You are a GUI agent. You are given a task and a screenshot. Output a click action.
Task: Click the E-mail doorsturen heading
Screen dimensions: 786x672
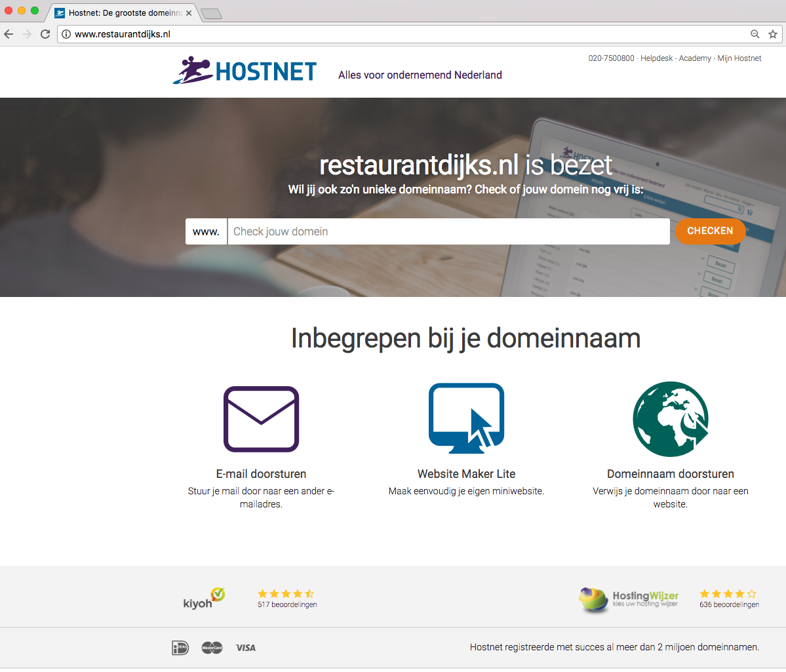(x=261, y=474)
